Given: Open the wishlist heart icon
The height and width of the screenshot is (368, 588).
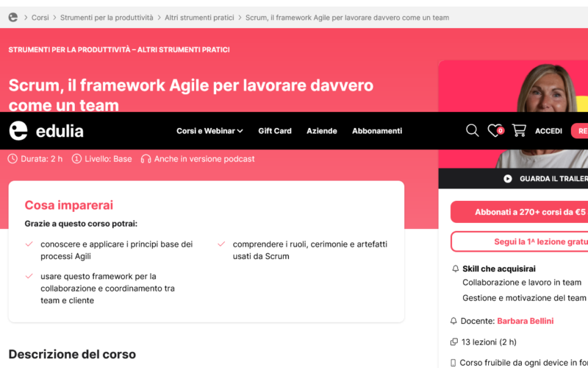Looking at the screenshot, I should (494, 131).
